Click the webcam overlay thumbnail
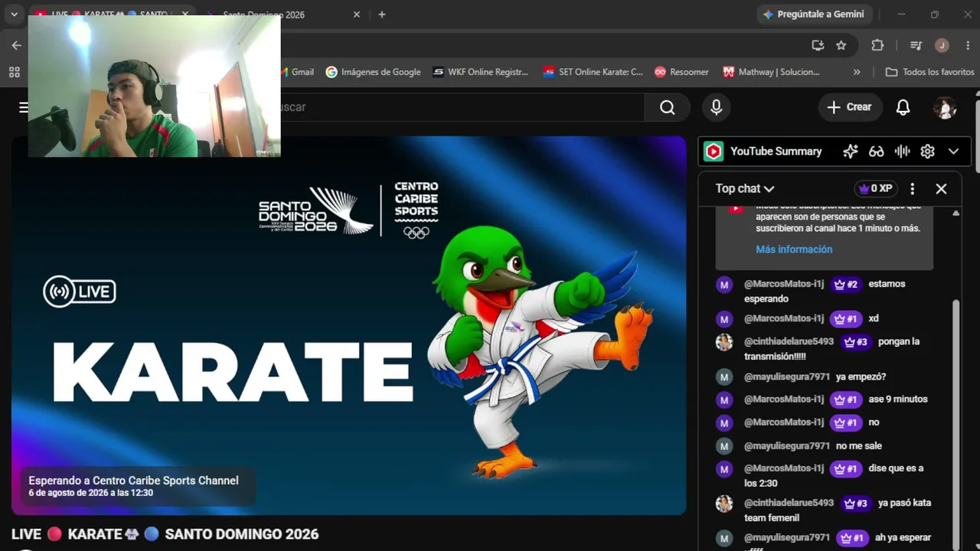Image resolution: width=980 pixels, height=551 pixels. point(154,86)
